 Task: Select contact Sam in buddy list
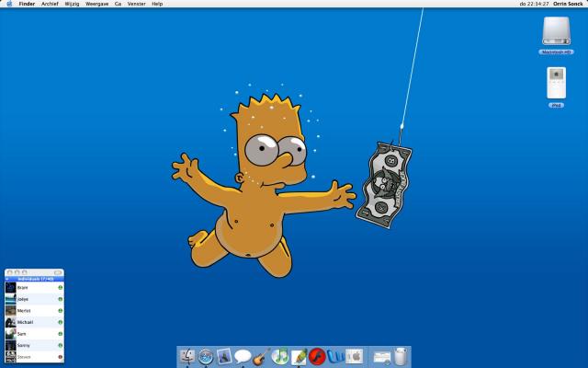click(x=34, y=334)
